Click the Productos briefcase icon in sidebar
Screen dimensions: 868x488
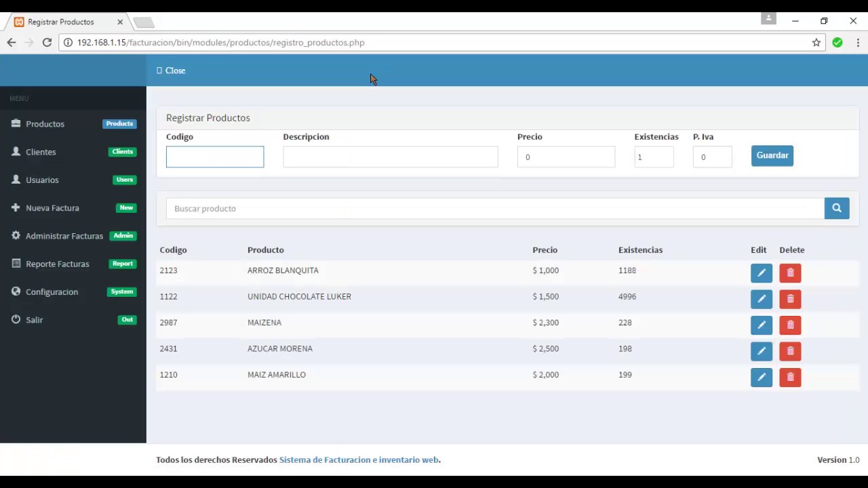[16, 123]
